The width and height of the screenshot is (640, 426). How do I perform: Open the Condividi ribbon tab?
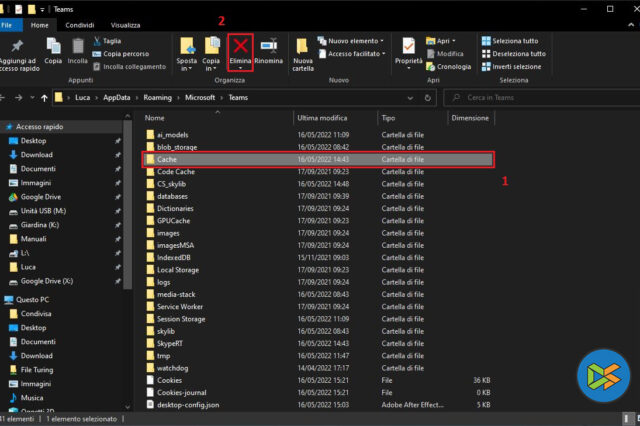coord(81,25)
